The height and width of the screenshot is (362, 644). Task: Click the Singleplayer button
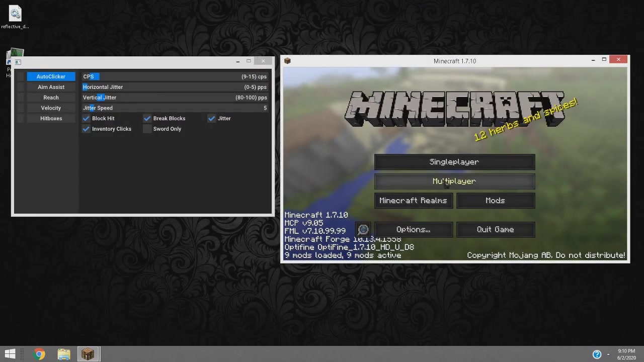coord(454,162)
